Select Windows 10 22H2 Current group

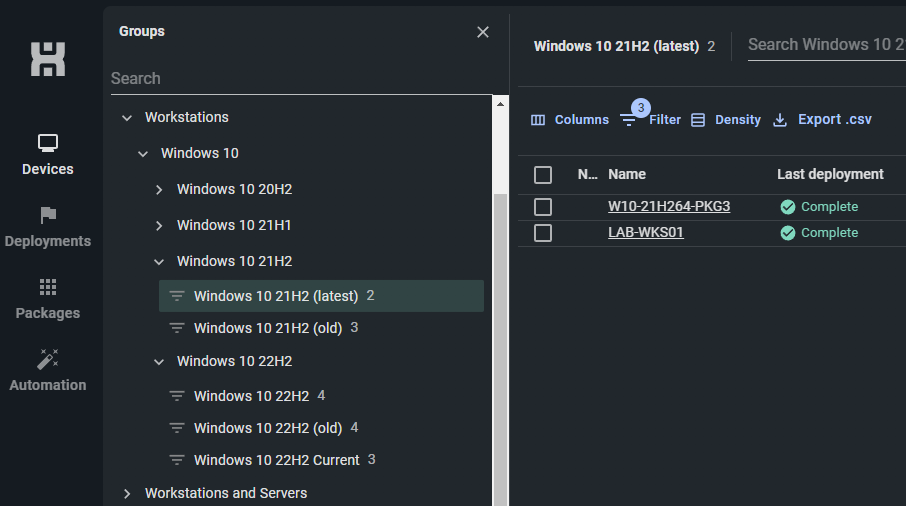(x=321, y=460)
